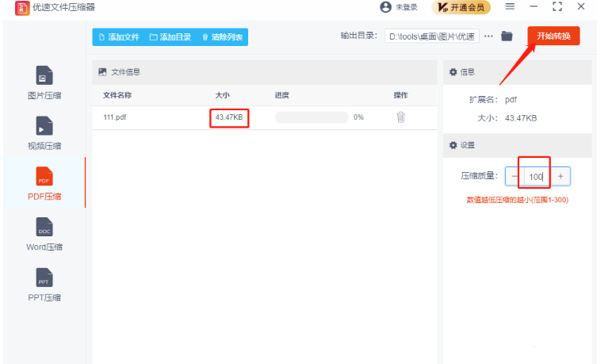Open the Word压缩 section
This screenshot has width=597, height=364.
tap(44, 234)
